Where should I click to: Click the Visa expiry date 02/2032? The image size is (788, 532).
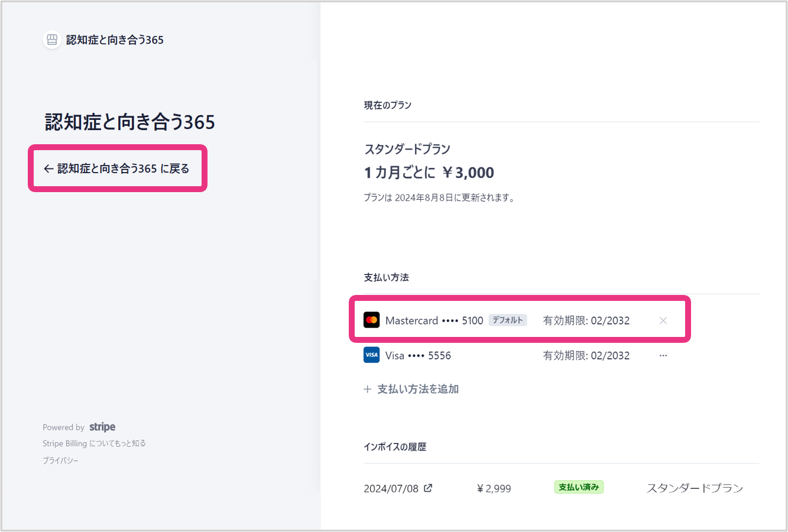click(609, 355)
